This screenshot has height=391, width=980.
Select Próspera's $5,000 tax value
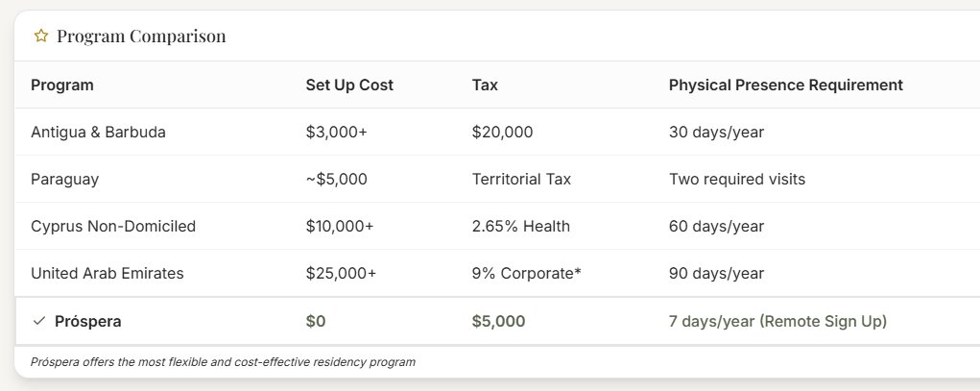tap(498, 321)
